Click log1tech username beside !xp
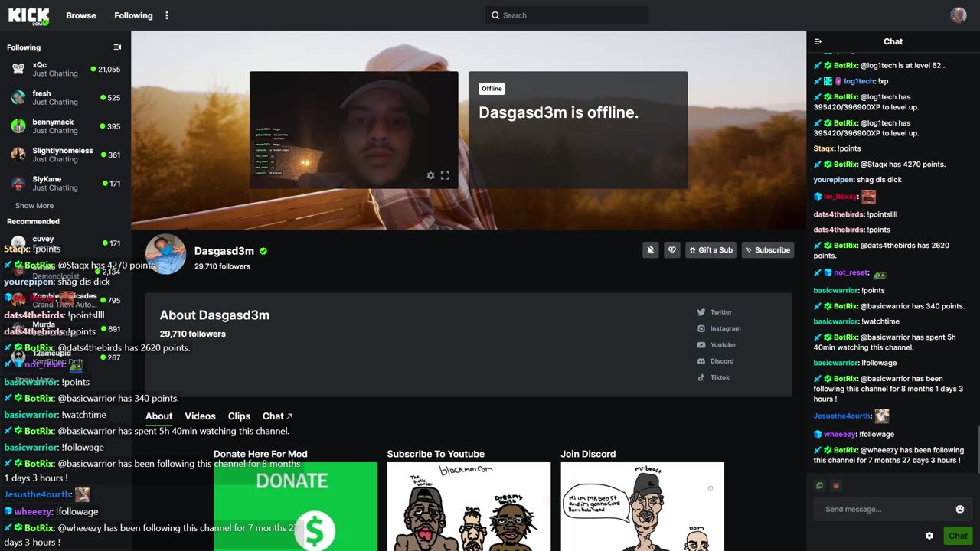Image resolution: width=980 pixels, height=551 pixels. (x=858, y=81)
